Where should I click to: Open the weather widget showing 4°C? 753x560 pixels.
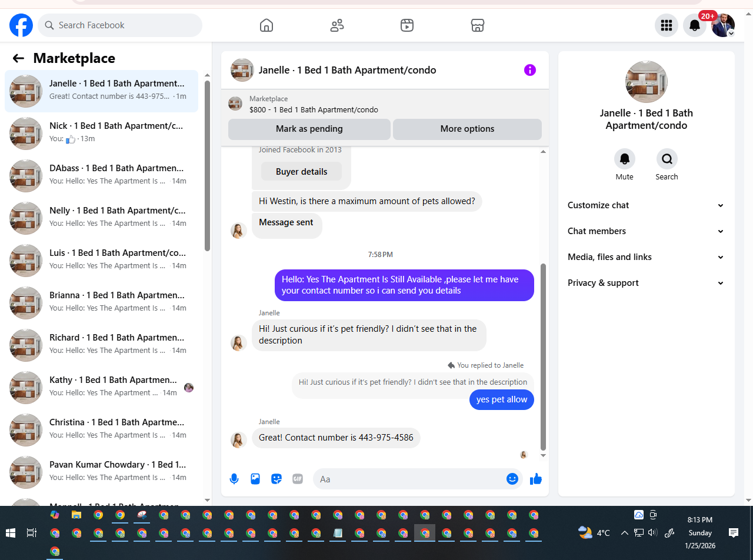pos(594,533)
